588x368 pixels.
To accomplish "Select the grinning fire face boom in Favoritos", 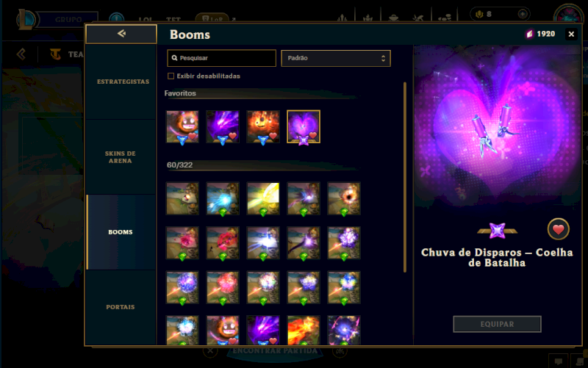I will (182, 126).
